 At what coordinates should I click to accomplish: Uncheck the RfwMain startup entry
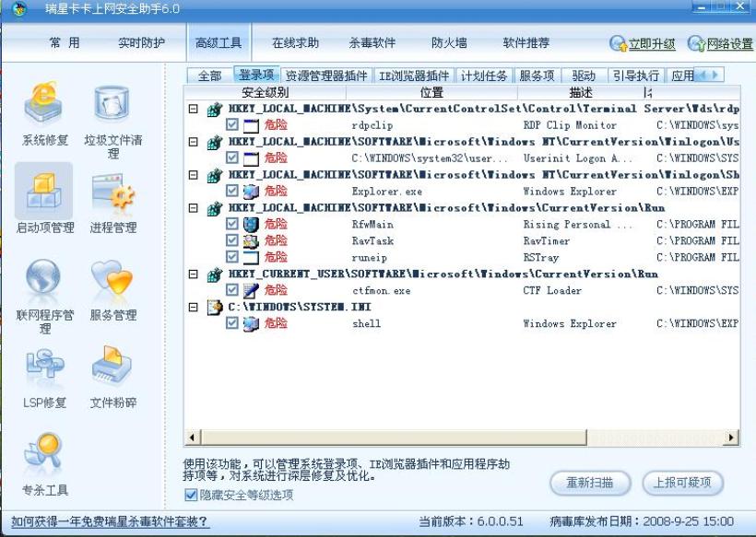(232, 224)
